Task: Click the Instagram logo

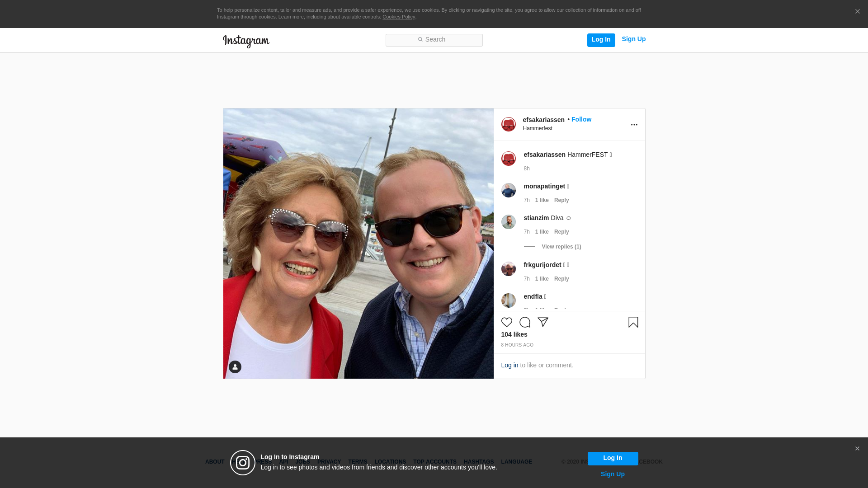Action: pos(246,41)
